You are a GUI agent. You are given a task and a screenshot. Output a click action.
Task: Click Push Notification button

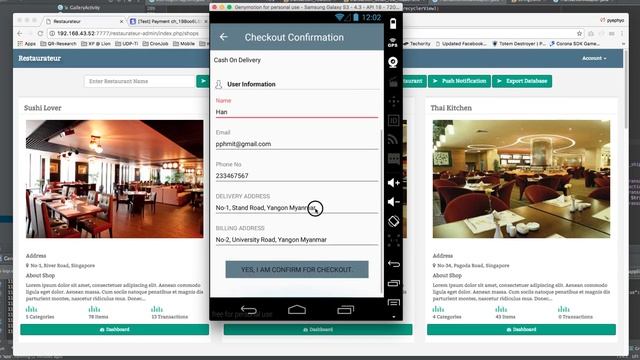click(459, 81)
